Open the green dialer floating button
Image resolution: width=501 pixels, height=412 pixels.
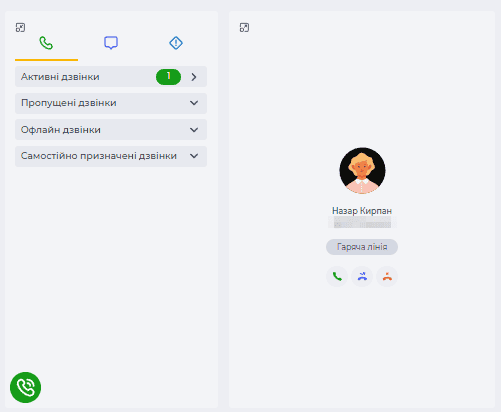coord(25,387)
